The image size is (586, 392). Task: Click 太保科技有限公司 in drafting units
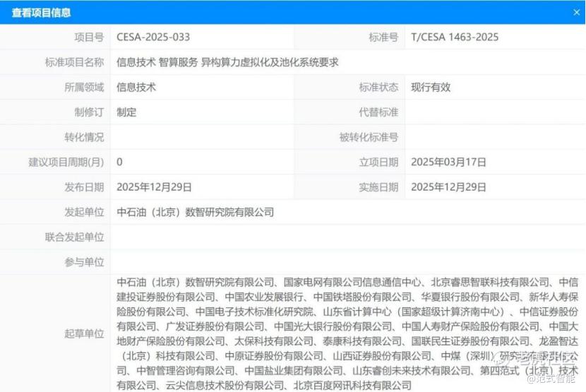(x=274, y=341)
